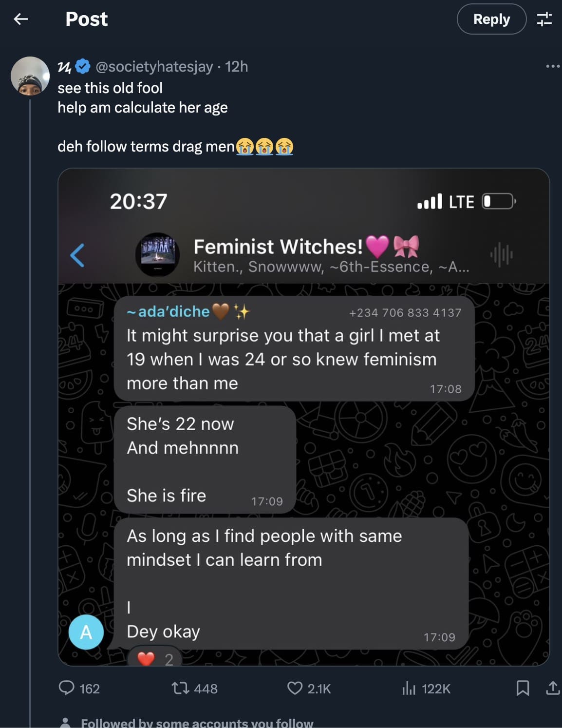Viewport: 562px width, 728px height.
Task: Repost this post (448 reposts)
Action: 194,688
